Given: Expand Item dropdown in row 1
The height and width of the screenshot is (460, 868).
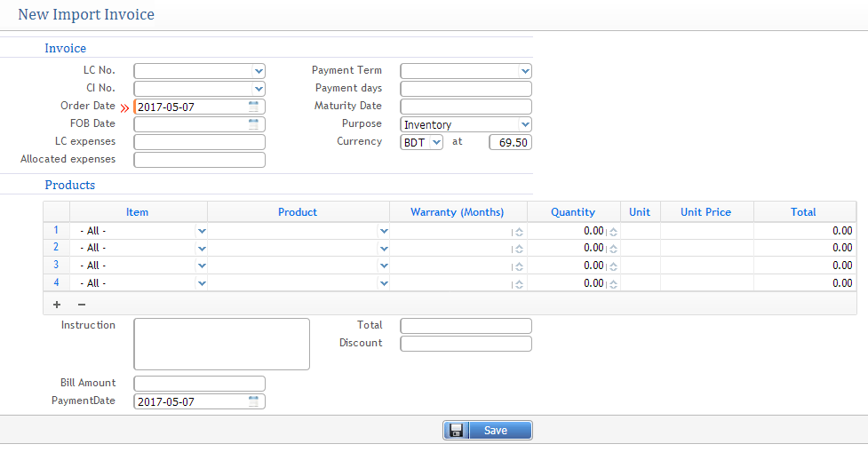Looking at the screenshot, I should pyautogui.click(x=202, y=231).
